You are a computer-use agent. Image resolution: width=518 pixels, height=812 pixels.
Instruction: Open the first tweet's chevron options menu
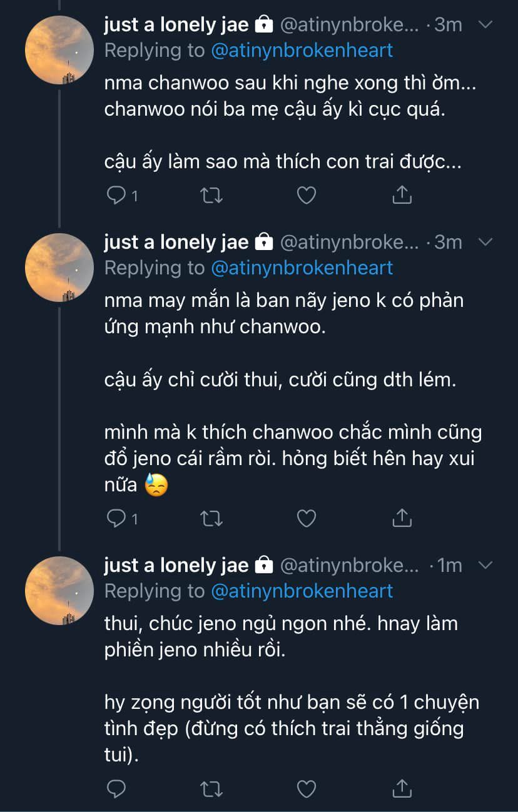coord(485,25)
